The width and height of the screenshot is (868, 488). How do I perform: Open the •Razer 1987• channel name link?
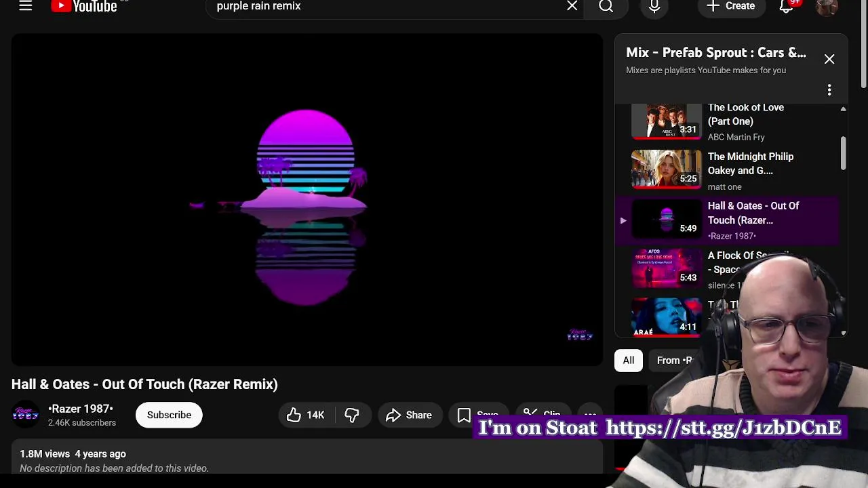pos(81,409)
